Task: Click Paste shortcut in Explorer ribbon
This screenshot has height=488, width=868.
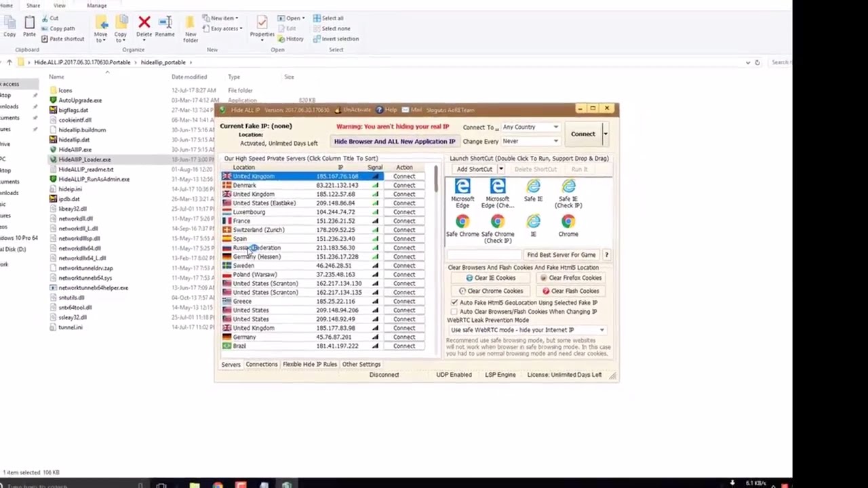Action: (62, 39)
